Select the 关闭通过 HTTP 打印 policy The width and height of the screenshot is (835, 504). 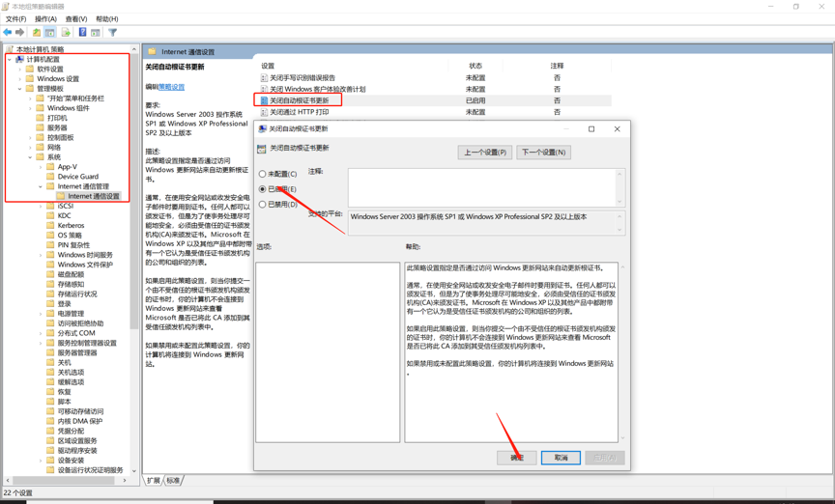(x=299, y=112)
